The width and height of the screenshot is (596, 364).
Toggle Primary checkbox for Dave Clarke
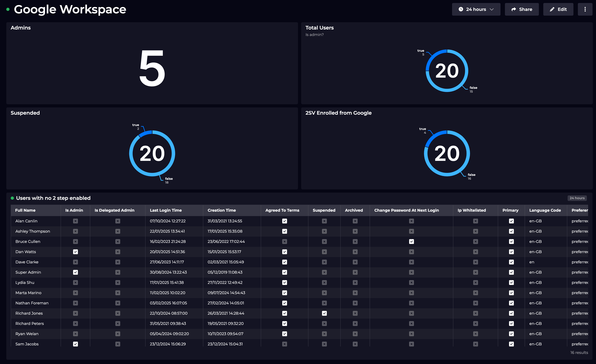511,262
